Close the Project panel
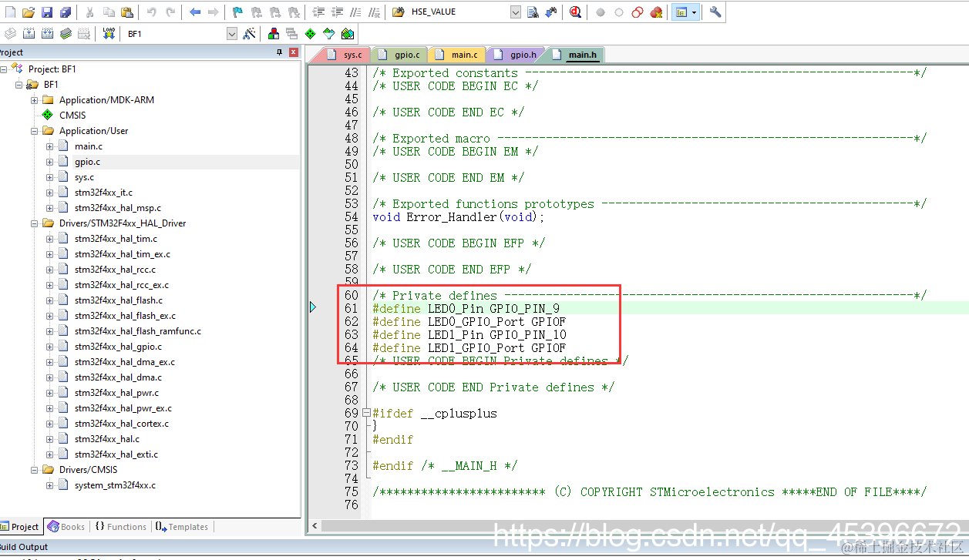Viewport: 969px width, 560px height. coord(294,52)
